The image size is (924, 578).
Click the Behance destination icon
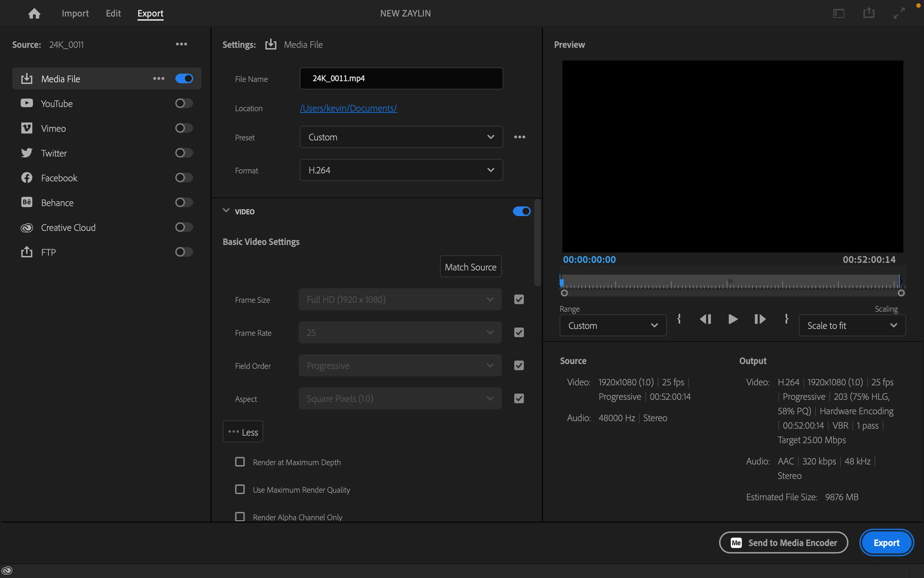click(27, 202)
